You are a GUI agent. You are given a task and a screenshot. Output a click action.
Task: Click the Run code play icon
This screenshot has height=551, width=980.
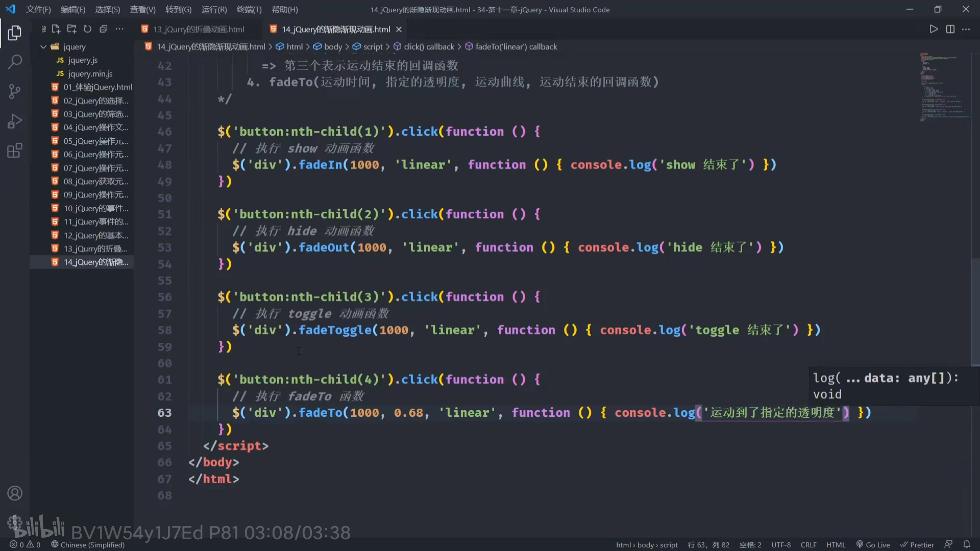(933, 29)
